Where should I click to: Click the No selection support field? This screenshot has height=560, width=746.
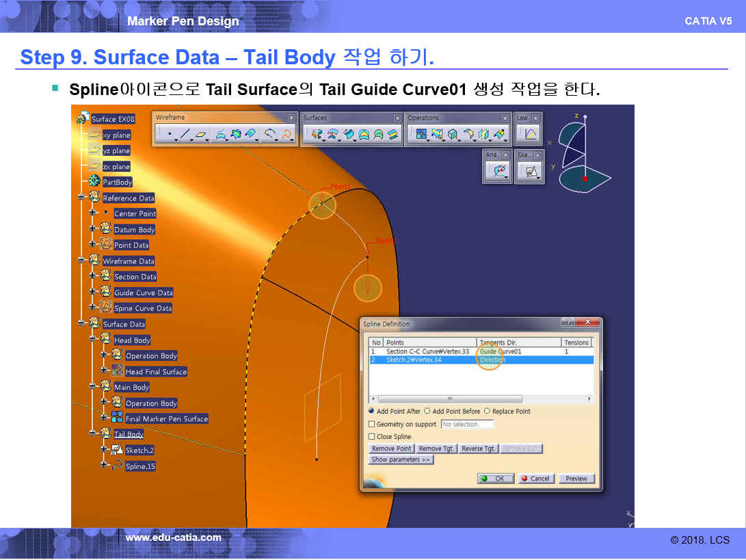[467, 425]
